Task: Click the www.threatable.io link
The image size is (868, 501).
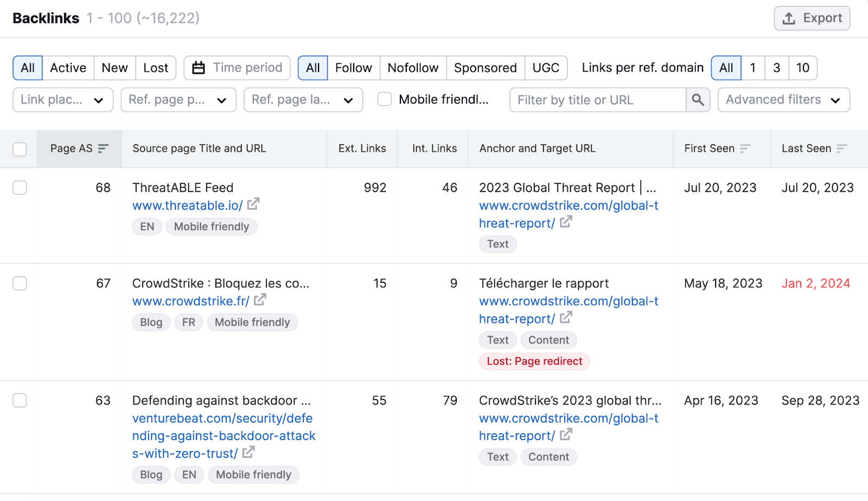Action: [187, 205]
